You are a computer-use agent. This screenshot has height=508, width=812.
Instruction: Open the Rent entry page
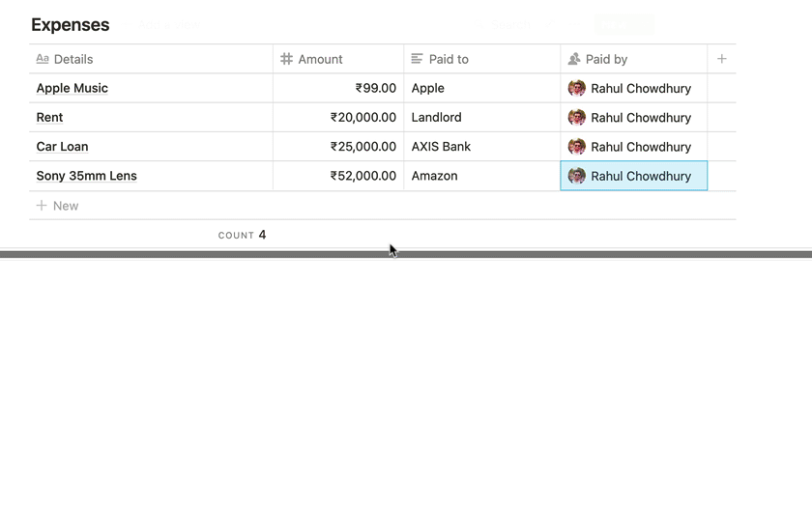(49, 118)
